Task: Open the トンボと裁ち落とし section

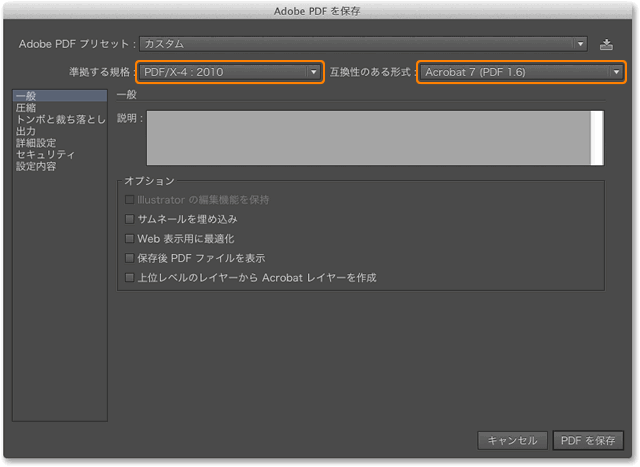Action: coord(60,120)
